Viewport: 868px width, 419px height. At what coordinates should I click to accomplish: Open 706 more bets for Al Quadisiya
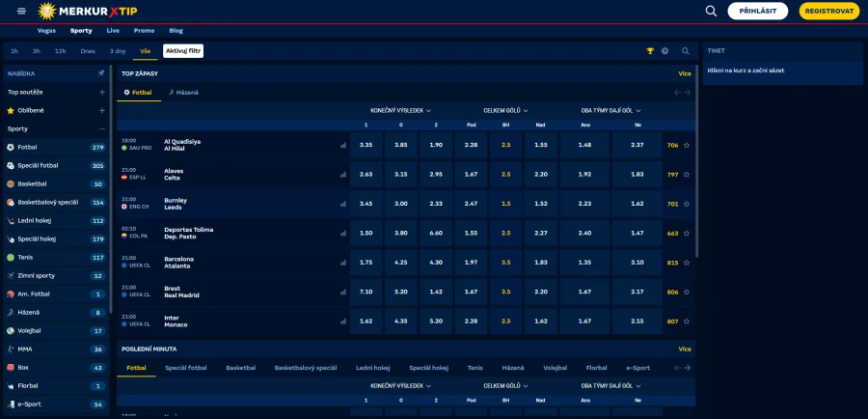tap(672, 145)
